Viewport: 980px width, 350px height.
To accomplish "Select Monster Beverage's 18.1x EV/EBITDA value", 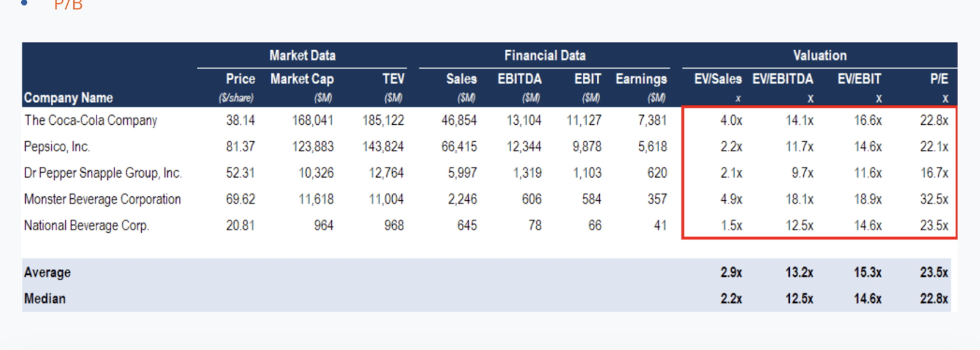I will tap(799, 199).
